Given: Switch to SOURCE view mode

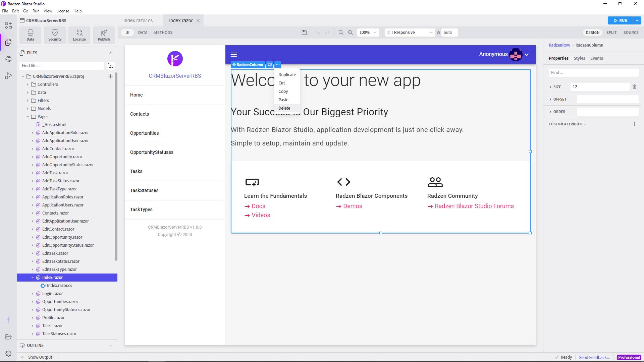Looking at the screenshot, I should pyautogui.click(x=631, y=33).
